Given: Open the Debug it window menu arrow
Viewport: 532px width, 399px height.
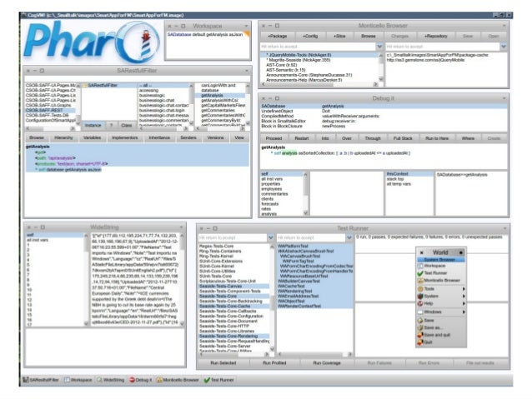Looking at the screenshot, I should pyautogui.click(x=504, y=98).
